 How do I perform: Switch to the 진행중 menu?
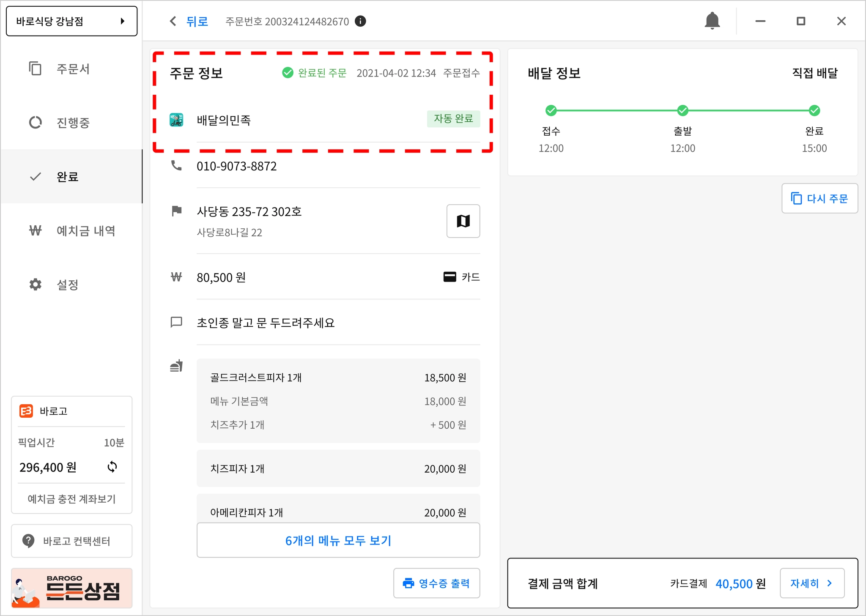[x=72, y=123]
